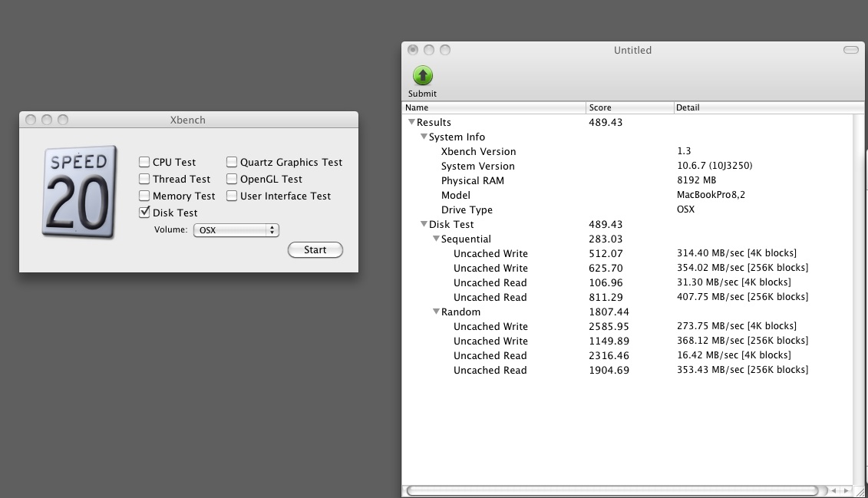
Task: Enable the CPU Test checkbox
Action: point(144,162)
